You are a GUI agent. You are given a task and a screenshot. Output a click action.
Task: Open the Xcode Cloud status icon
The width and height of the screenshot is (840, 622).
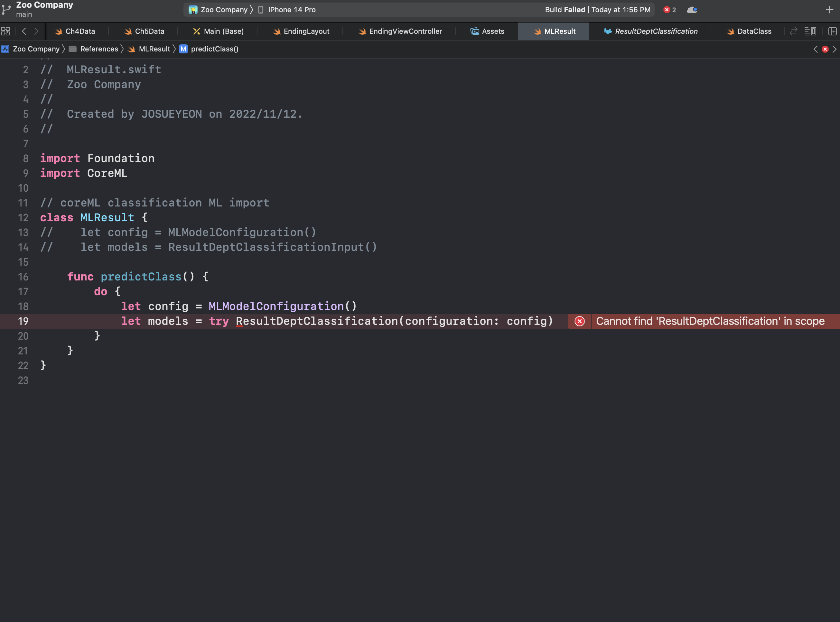point(692,10)
